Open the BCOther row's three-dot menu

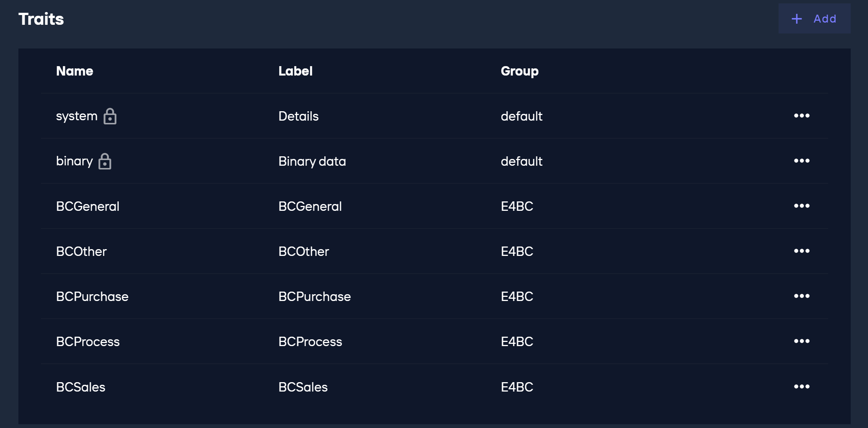[x=801, y=251]
